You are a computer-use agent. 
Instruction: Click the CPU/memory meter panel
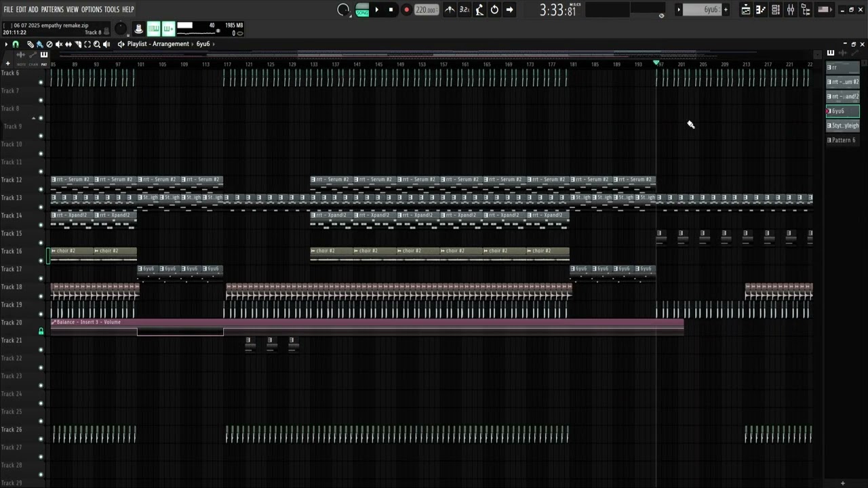[210, 28]
